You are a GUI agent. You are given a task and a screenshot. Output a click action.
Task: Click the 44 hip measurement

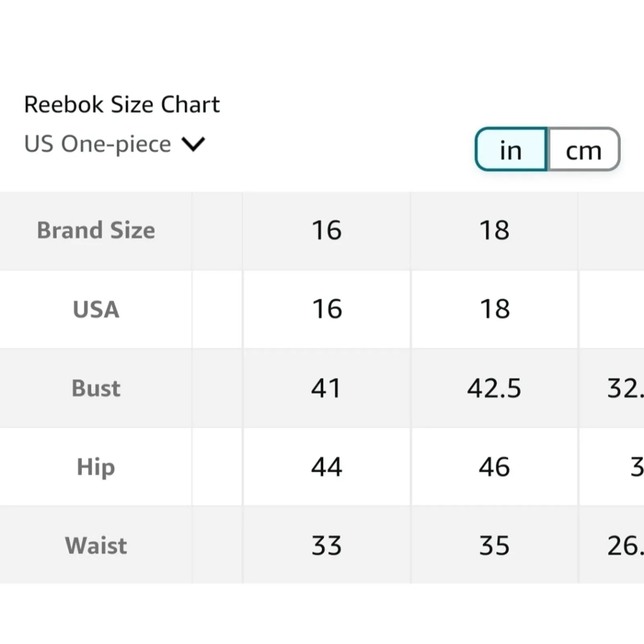click(326, 467)
